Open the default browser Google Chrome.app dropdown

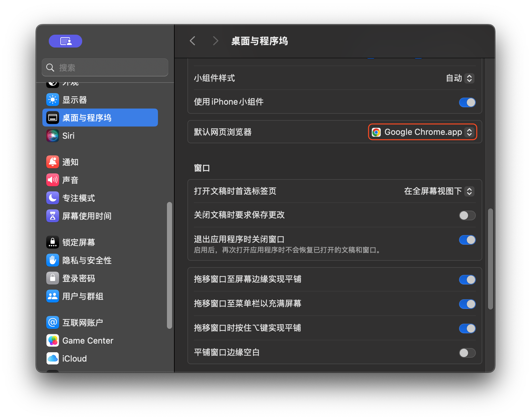[422, 132]
